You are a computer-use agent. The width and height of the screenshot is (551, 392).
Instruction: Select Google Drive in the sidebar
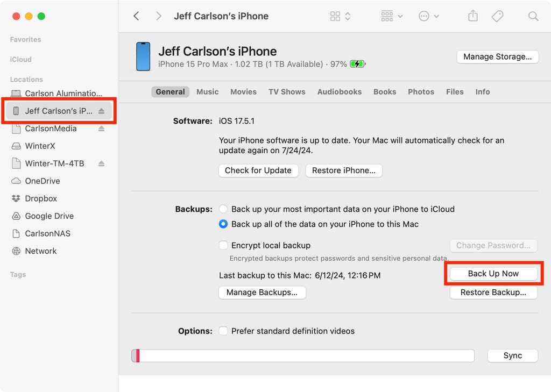(49, 216)
